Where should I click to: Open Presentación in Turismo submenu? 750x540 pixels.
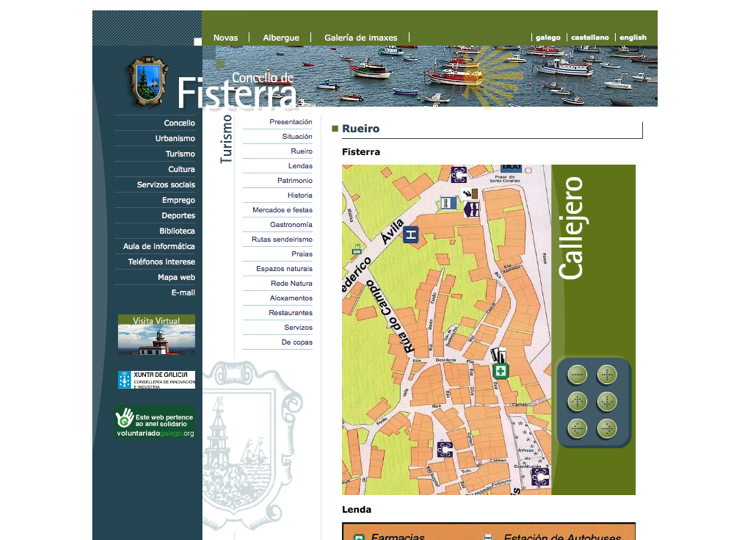(291, 122)
